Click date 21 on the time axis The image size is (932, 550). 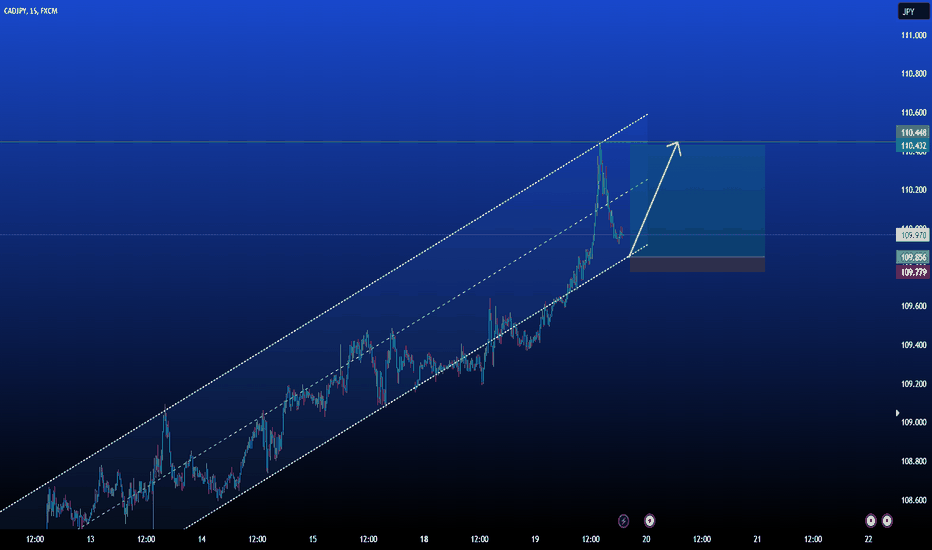coord(757,539)
